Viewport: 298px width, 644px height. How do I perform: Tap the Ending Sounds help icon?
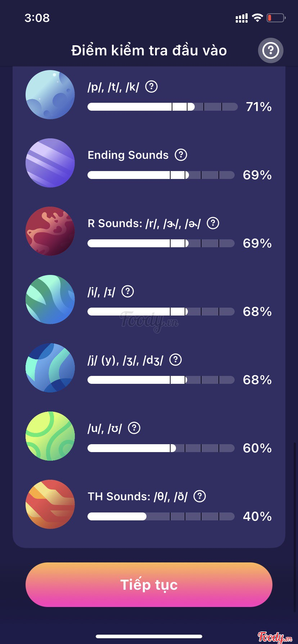[x=181, y=155]
